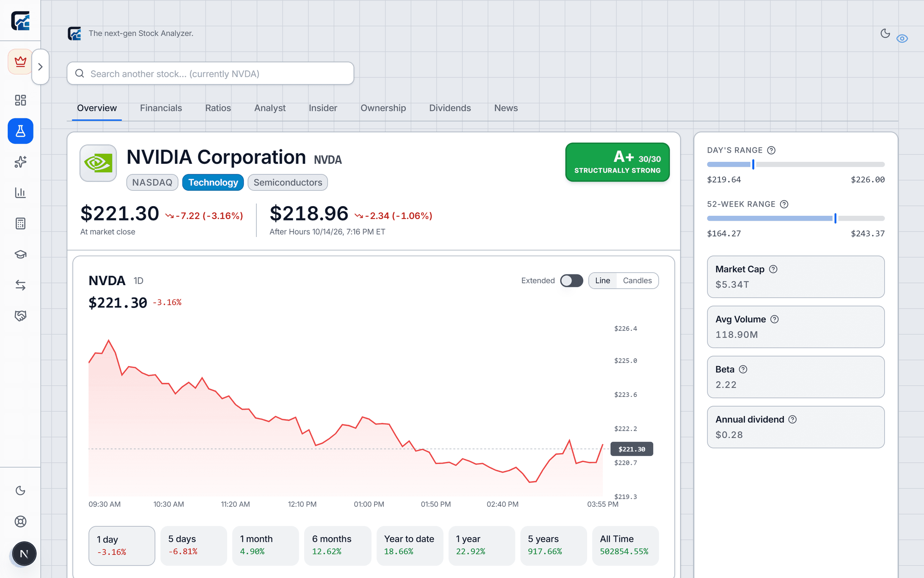
Task: Switch to the Financials tab
Action: (161, 108)
